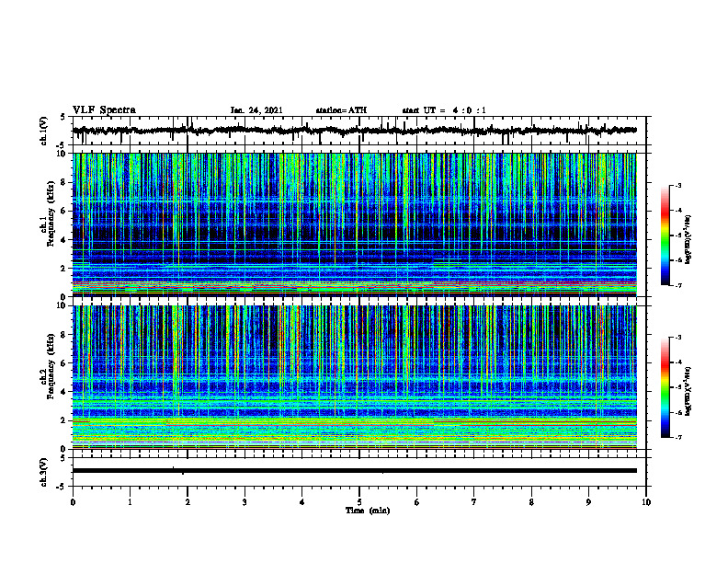Screen dimensions: 728x563
Task: Click the time axis tick label "5"
Action: click(359, 502)
